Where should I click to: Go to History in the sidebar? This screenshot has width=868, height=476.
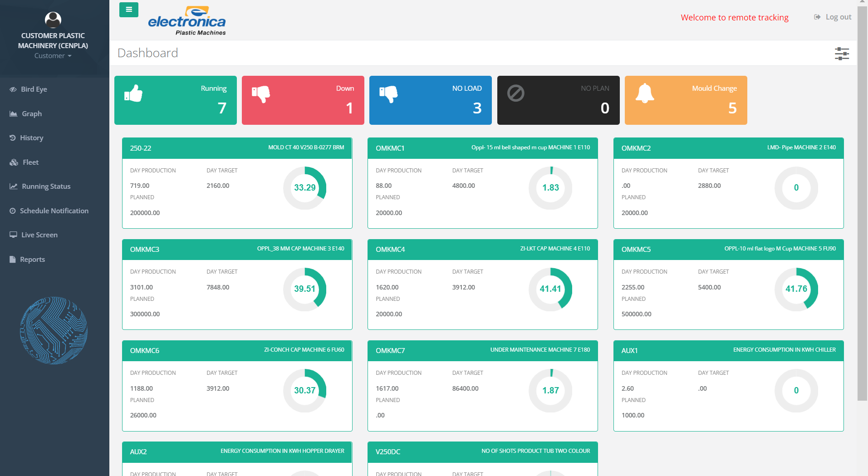tap(31, 138)
